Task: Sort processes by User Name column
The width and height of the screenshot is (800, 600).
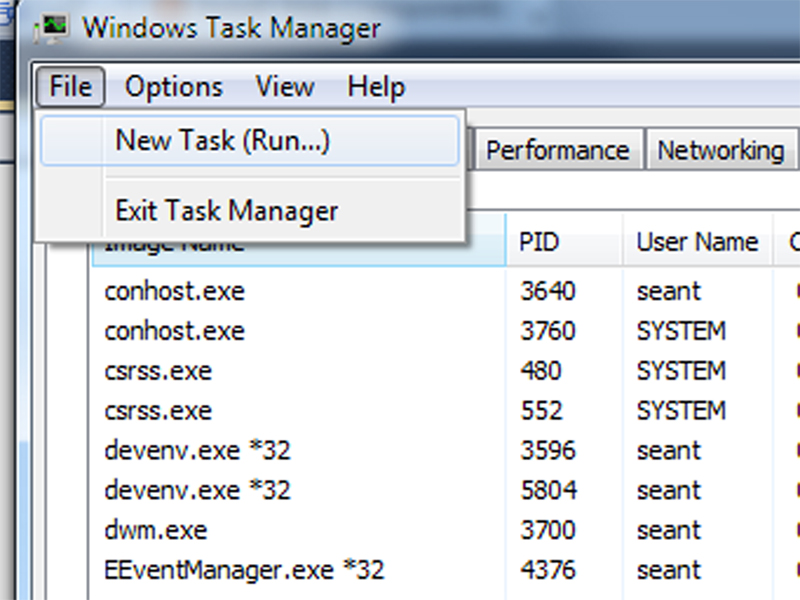Action: (x=697, y=241)
